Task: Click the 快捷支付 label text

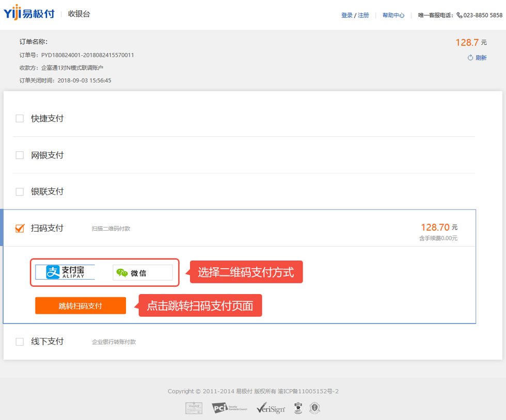Action: coord(47,118)
